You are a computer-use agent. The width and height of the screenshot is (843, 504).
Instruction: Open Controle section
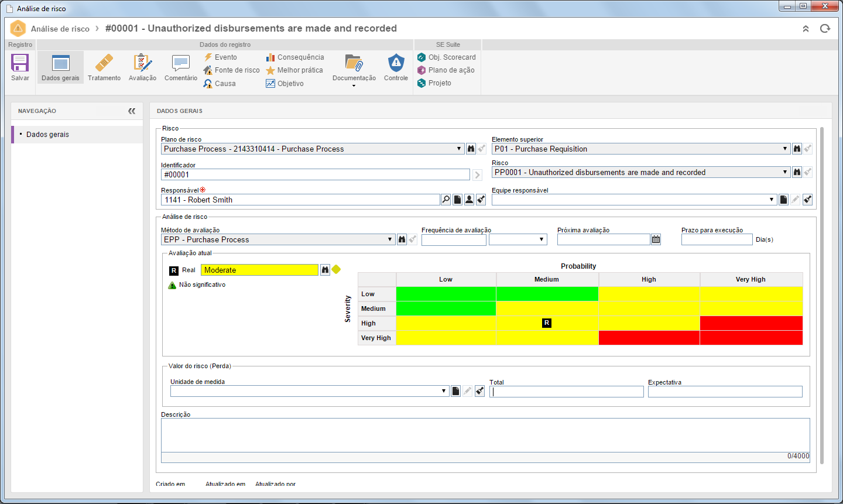click(396, 67)
